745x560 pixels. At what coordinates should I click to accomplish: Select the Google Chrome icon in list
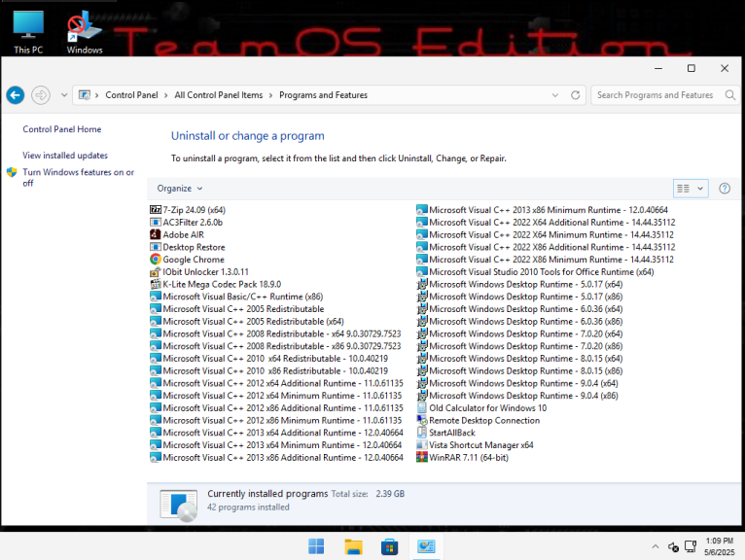[156, 259]
